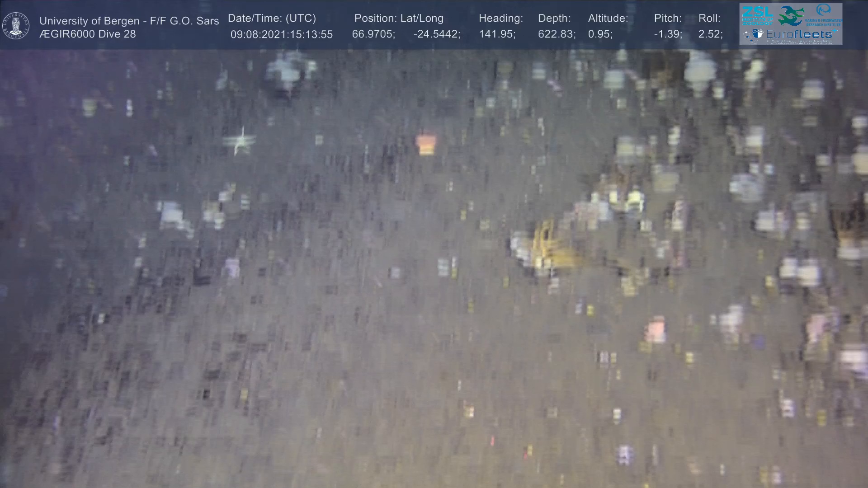Click the Depth value 622.83
Viewport: 868px width, 488px height.
[556, 34]
